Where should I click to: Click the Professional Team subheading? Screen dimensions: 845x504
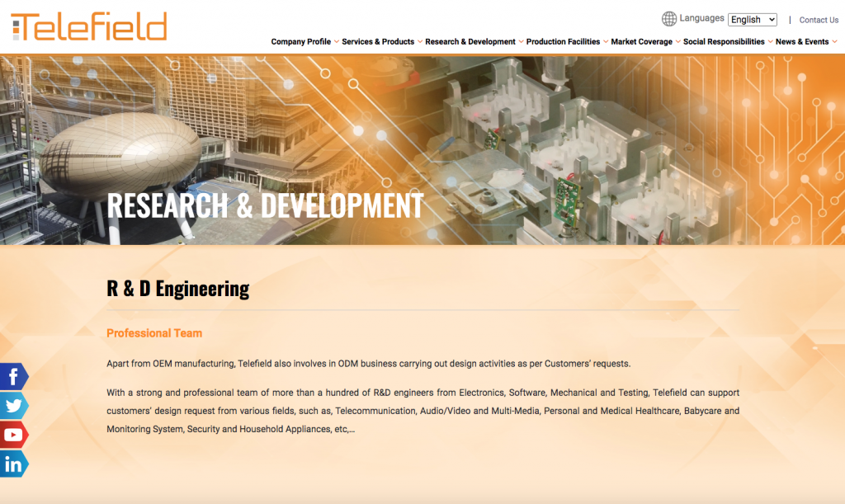point(154,333)
